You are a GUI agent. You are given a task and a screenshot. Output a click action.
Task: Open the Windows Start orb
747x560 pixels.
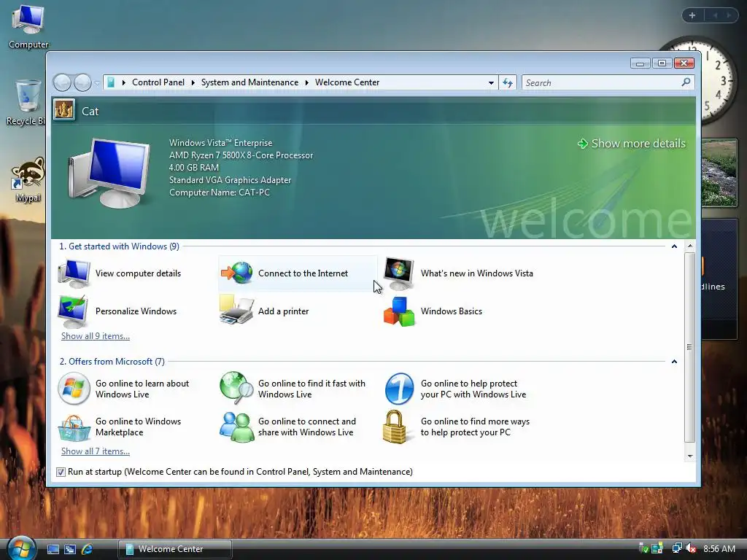click(x=21, y=548)
